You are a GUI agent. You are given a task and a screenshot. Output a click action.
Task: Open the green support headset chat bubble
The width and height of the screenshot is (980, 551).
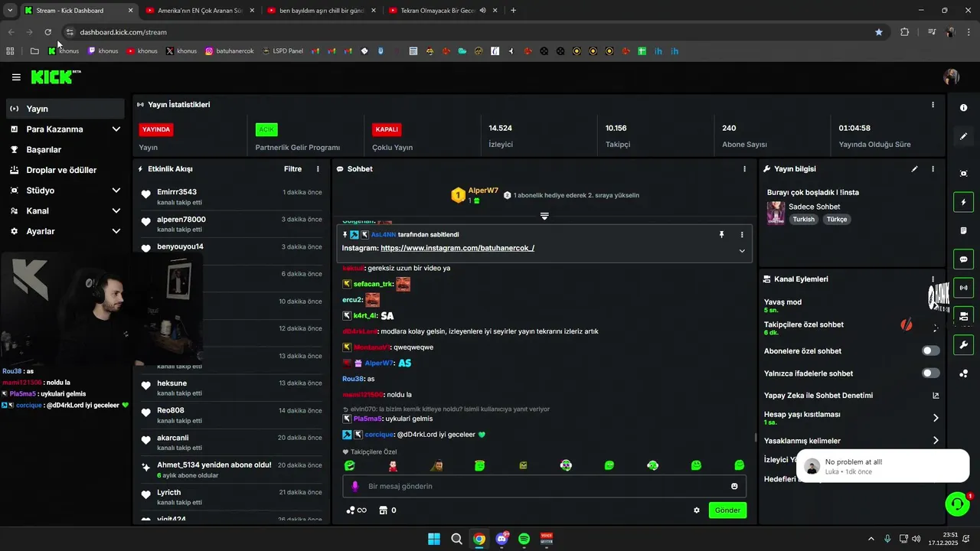[x=957, y=504]
